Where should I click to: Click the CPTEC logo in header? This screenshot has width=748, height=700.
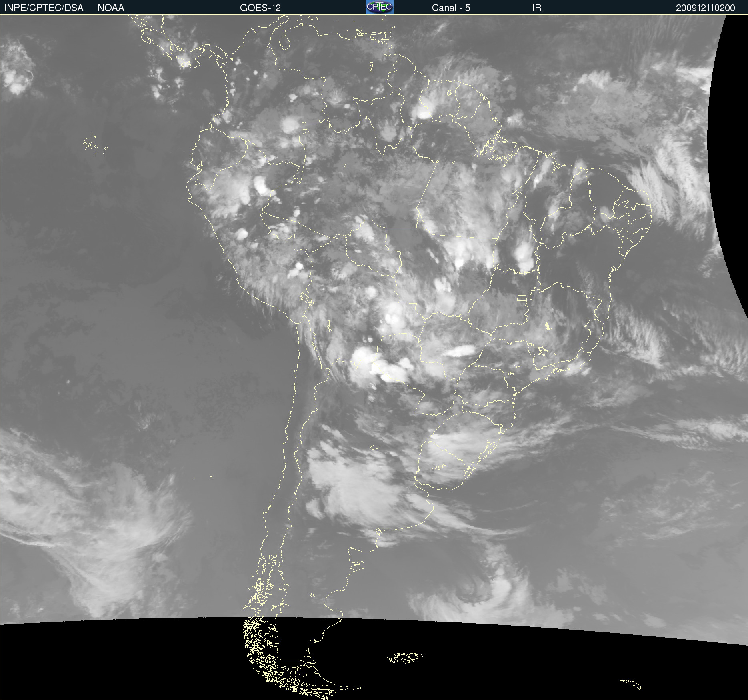(380, 7)
